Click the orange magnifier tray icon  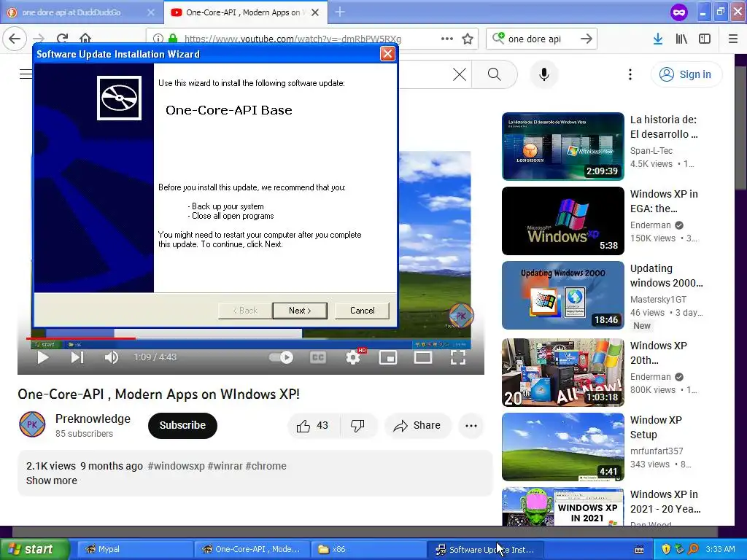click(693, 549)
